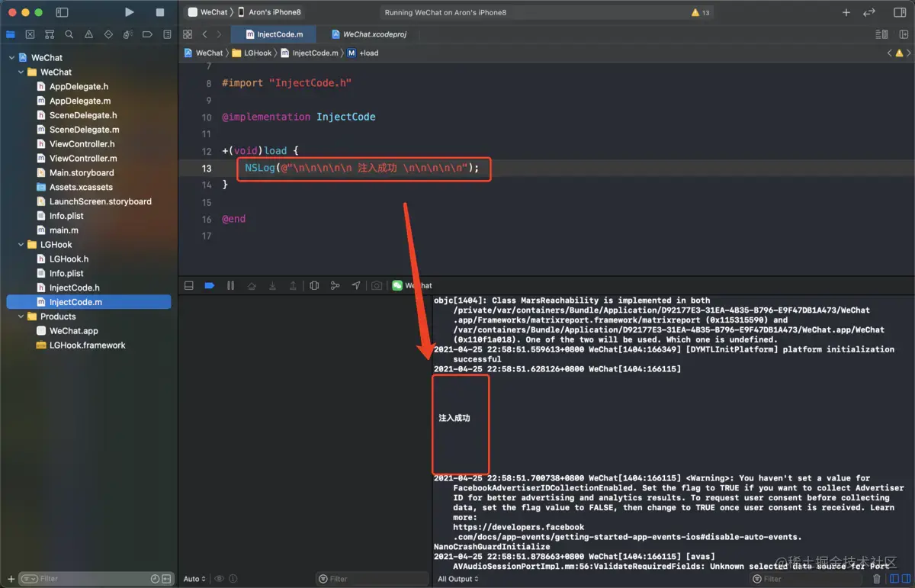The height and width of the screenshot is (588, 915).
Task: Collapse the WeChat group folder
Action: [x=21, y=72]
